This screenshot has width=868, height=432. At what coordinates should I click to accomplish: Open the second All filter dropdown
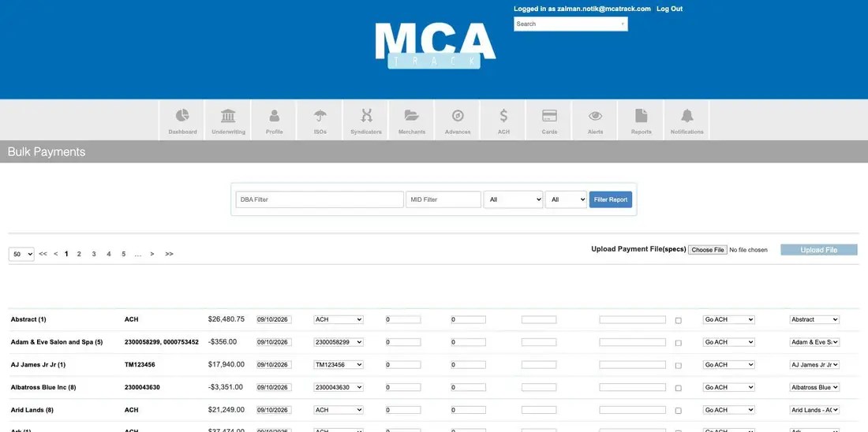click(x=566, y=199)
